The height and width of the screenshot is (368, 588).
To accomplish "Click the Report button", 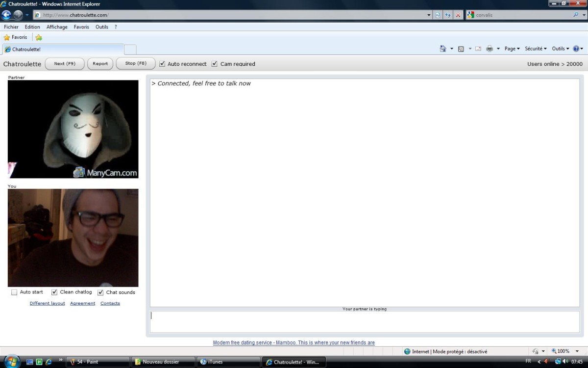I will point(100,64).
